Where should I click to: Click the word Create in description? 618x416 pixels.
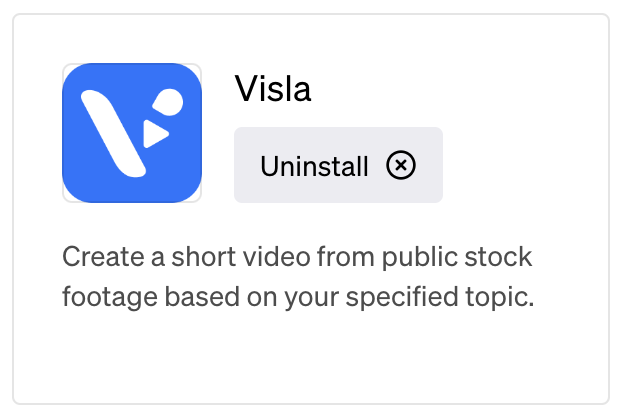(103, 257)
